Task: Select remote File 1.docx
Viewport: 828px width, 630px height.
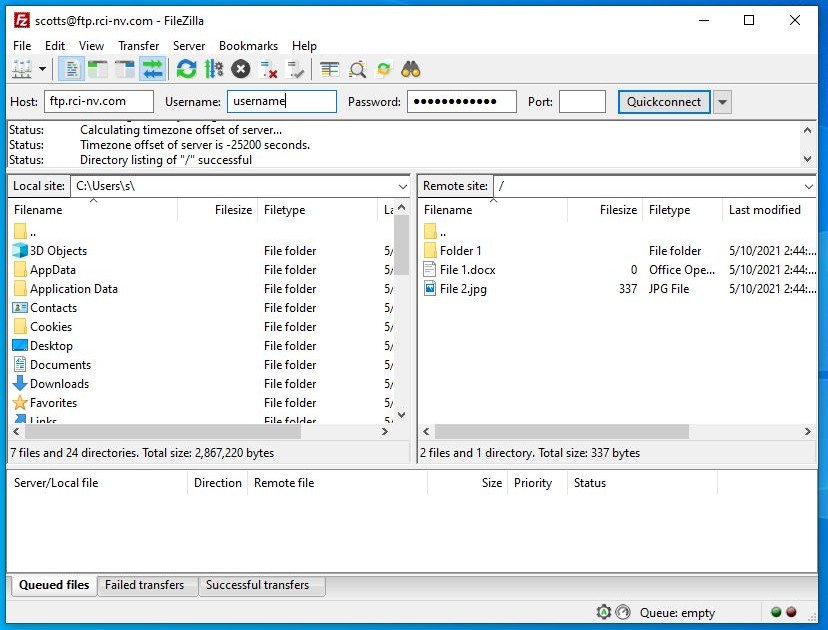Action: pyautogui.click(x=467, y=270)
